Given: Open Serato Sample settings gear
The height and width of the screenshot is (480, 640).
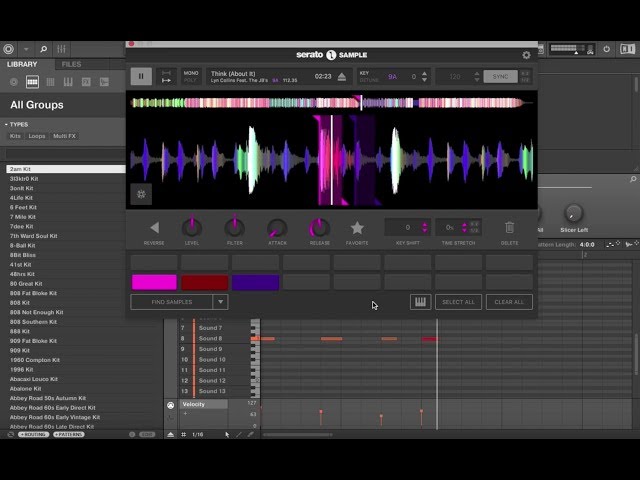Looking at the screenshot, I should [526, 55].
